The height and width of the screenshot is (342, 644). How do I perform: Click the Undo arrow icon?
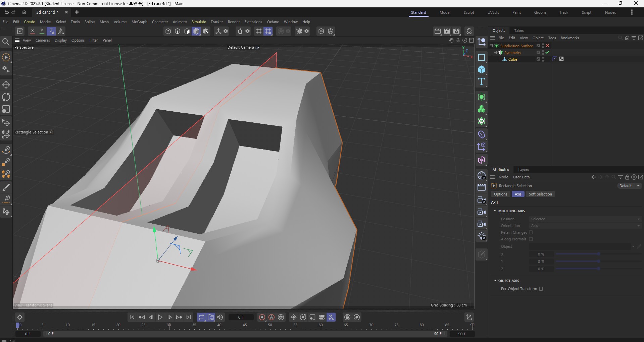pos(6,12)
